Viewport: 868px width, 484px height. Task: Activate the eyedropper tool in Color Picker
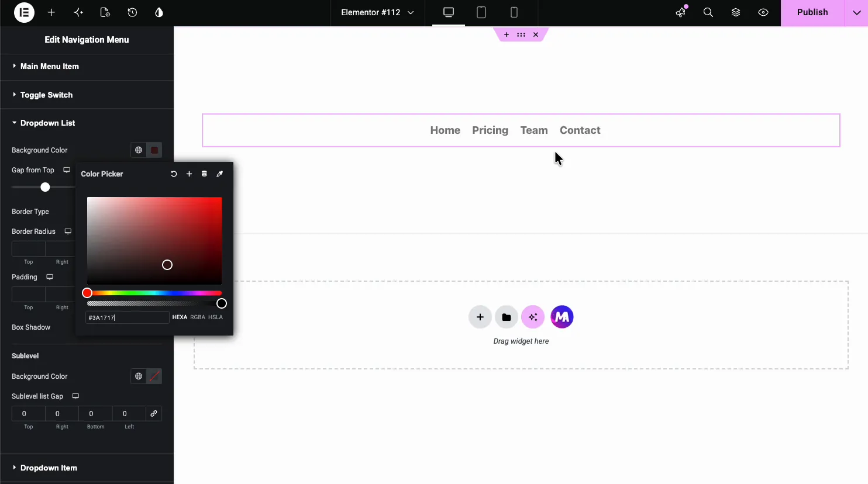coord(220,174)
